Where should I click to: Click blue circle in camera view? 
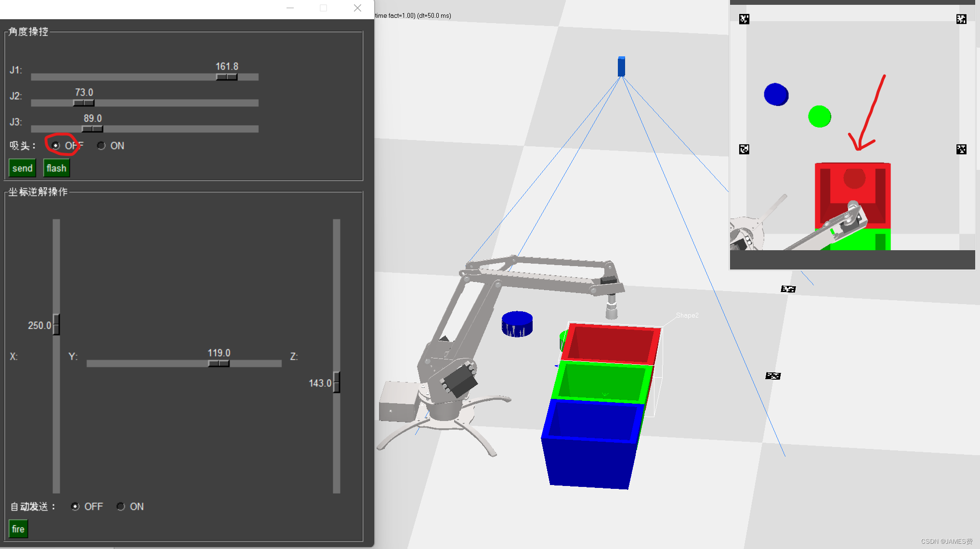776,94
